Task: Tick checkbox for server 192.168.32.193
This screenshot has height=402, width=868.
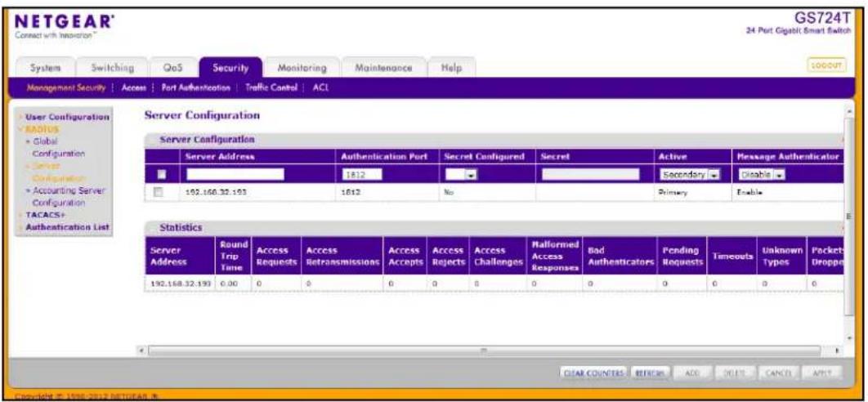Action: coord(159,191)
